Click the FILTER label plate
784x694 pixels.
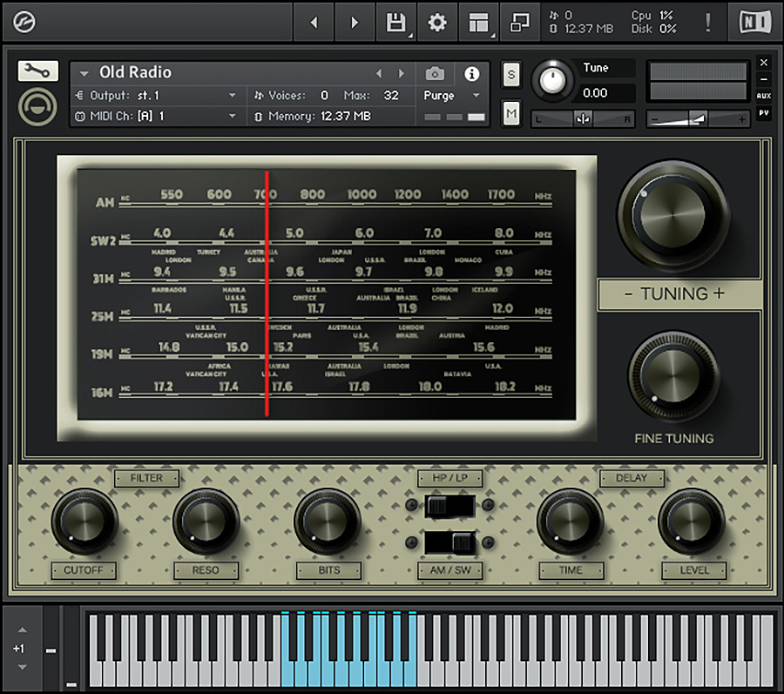tap(146, 478)
